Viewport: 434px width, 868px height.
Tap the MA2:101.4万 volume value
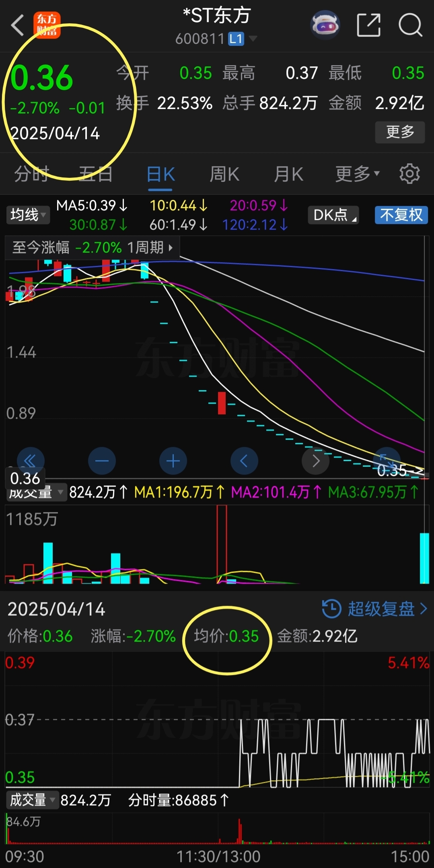point(277,492)
